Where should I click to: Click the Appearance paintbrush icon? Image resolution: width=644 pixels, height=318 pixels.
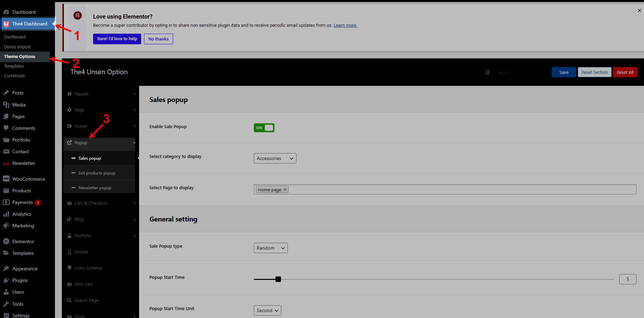click(x=6, y=269)
